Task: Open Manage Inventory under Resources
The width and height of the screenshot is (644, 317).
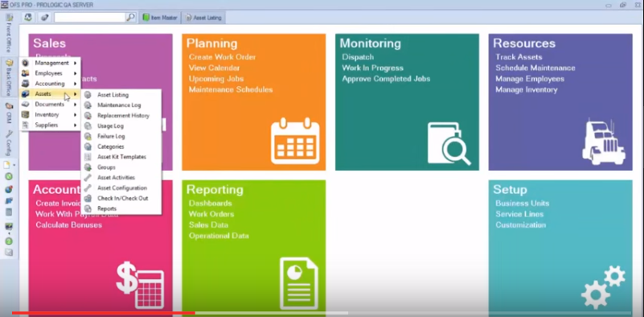Action: click(x=527, y=89)
